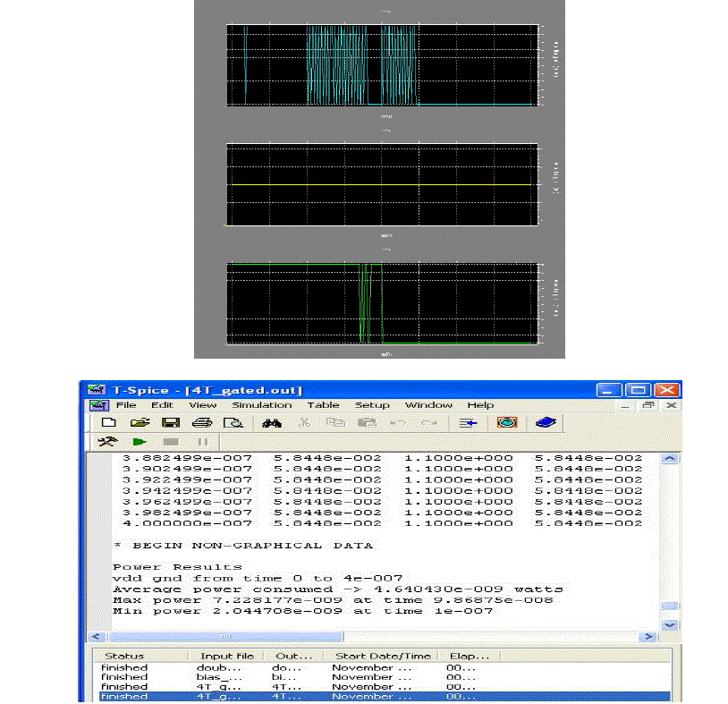Click the blue book help icon

545,423
